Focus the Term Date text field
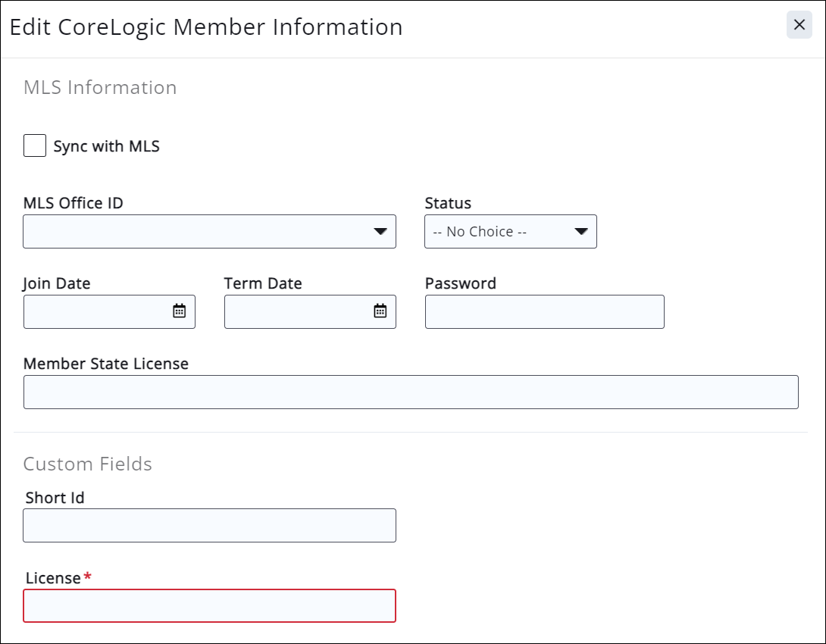Viewport: 826px width, 644px height. point(296,311)
